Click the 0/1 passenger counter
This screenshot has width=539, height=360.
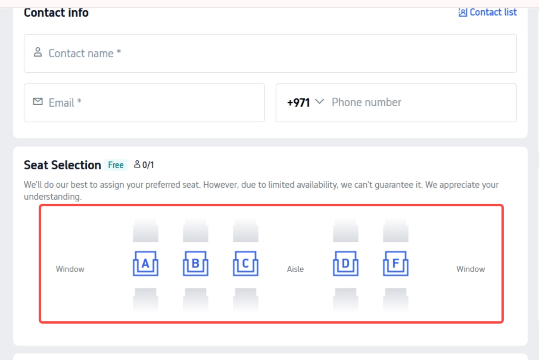click(144, 165)
